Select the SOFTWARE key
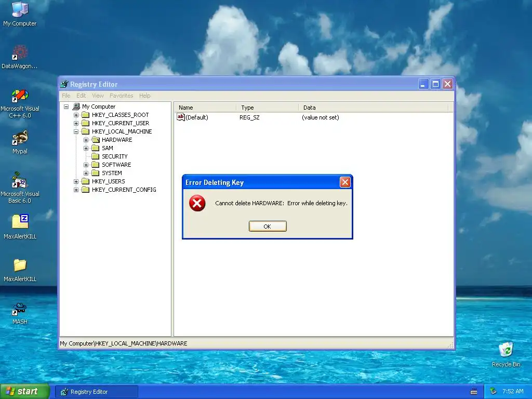Image resolution: width=532 pixels, height=399 pixels. (x=116, y=165)
